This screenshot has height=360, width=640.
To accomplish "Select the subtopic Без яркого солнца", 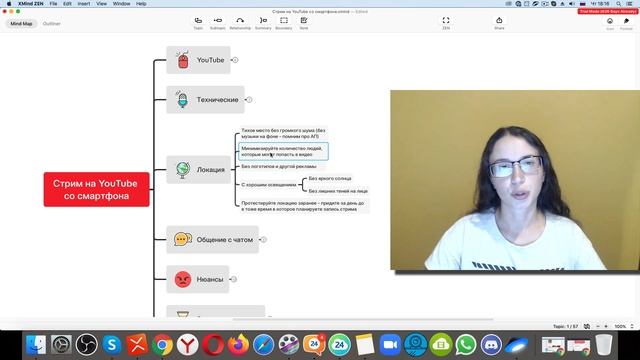I will pyautogui.click(x=330, y=178).
